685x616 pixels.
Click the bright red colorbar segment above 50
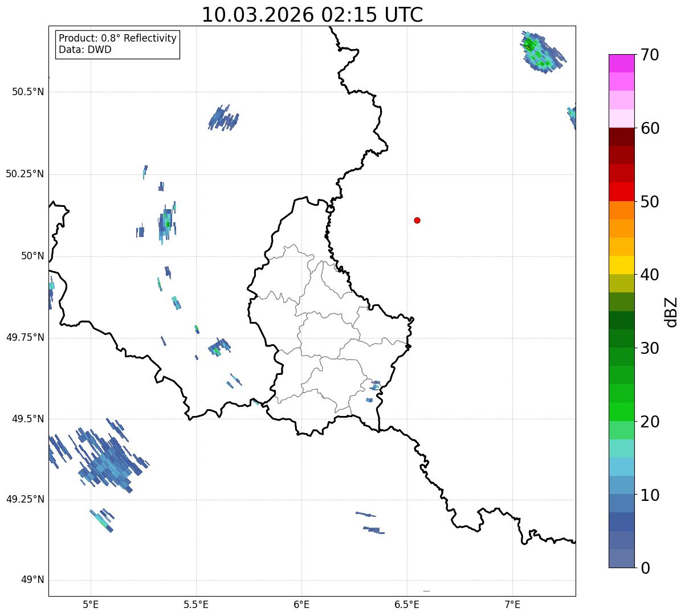621,191
